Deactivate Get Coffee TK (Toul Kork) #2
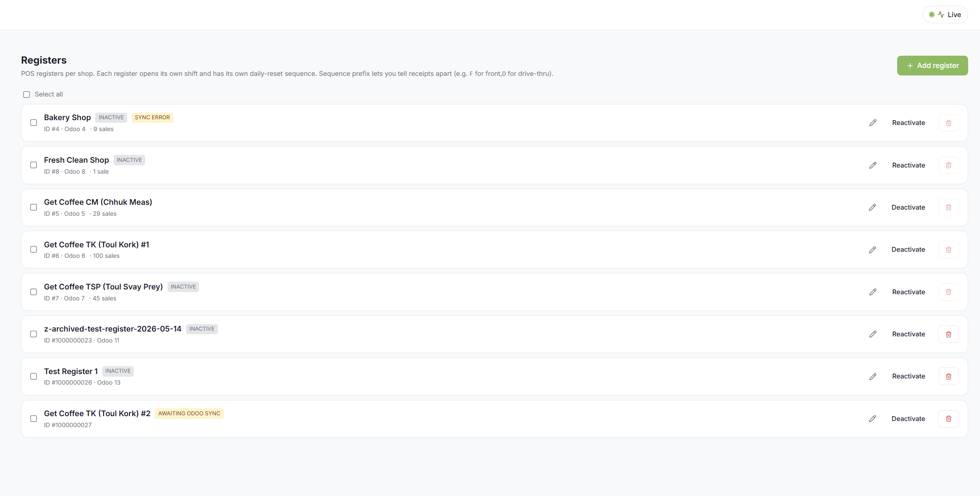The image size is (980, 496). [908, 419]
